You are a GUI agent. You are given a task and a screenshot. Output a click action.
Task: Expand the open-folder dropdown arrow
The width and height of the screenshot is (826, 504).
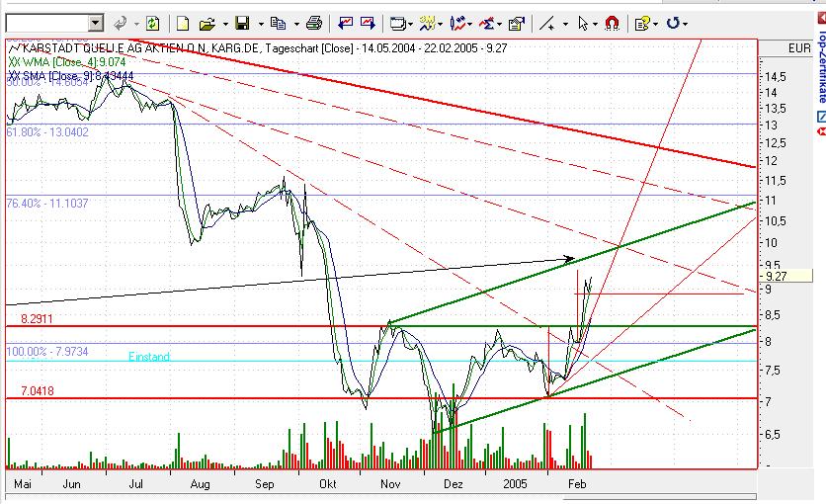click(225, 24)
